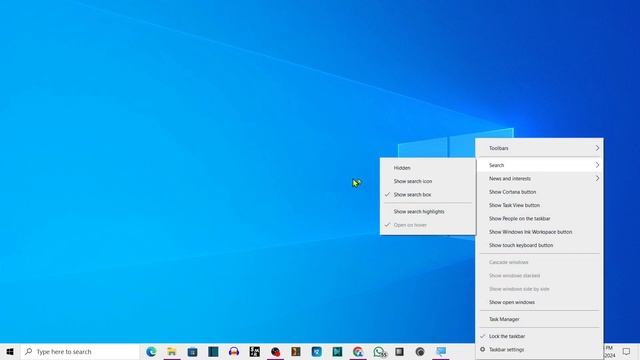
Task: Open 'Taskbar settings' with gear icon
Action: pos(539,350)
